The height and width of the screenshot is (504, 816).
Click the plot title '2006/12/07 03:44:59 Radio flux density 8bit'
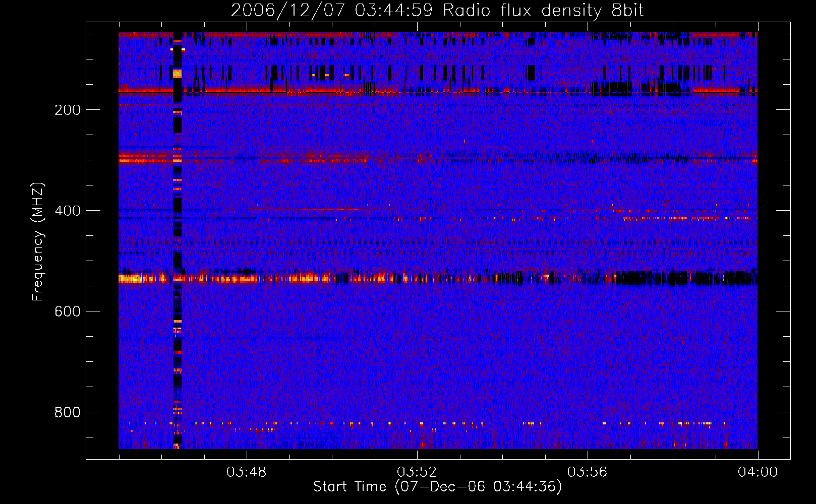(x=437, y=11)
